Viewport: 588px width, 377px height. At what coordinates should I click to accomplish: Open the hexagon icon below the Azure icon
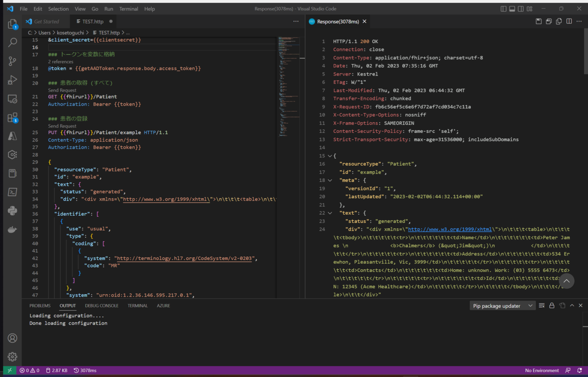pos(13,155)
